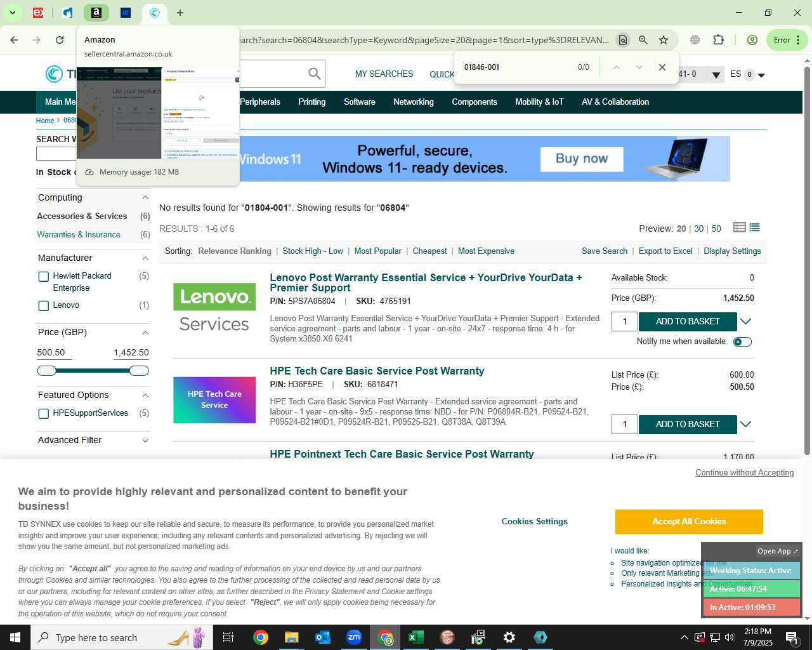Check the Hewlett Packard Enterprise filter
The height and width of the screenshot is (650, 812).
44,277
